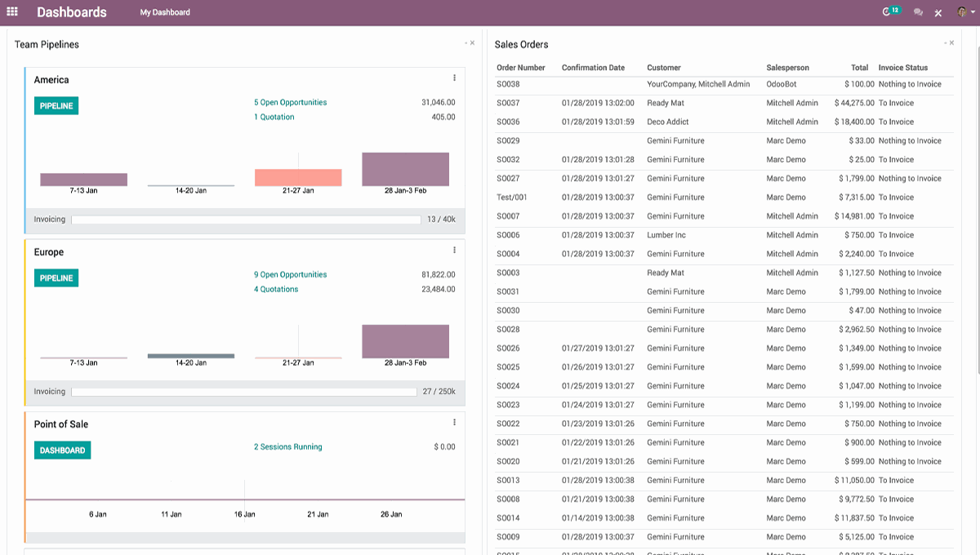Open the apps menu grid icon

11,11
